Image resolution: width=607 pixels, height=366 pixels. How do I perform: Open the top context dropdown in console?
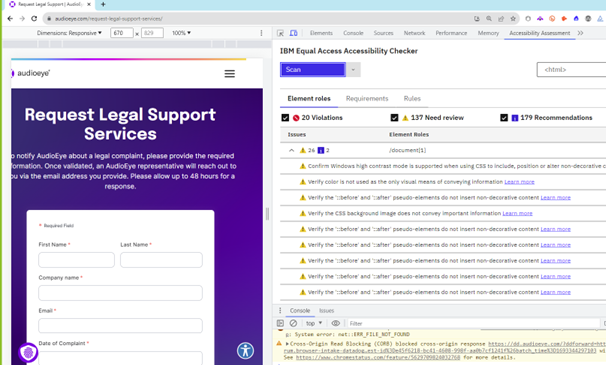coord(314,323)
